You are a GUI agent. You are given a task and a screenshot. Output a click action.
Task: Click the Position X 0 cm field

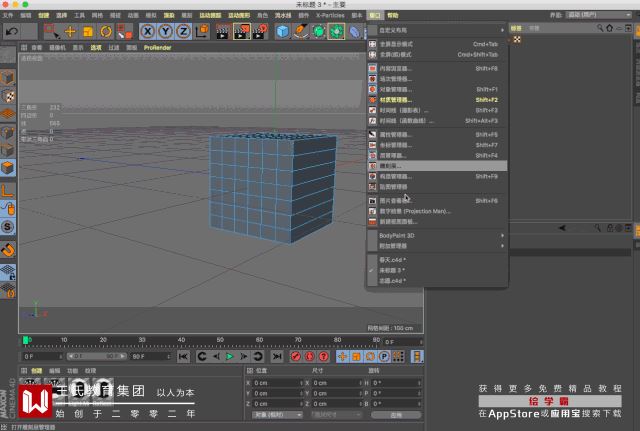point(277,383)
